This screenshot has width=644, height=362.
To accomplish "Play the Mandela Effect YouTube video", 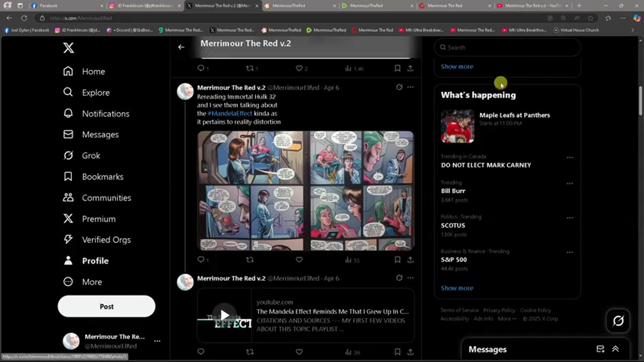I will (224, 315).
